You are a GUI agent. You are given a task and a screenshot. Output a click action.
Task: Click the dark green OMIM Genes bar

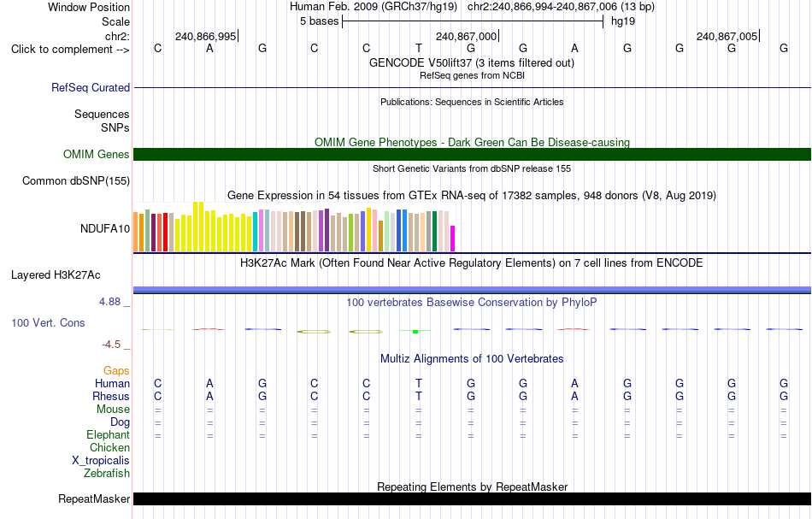coord(473,155)
